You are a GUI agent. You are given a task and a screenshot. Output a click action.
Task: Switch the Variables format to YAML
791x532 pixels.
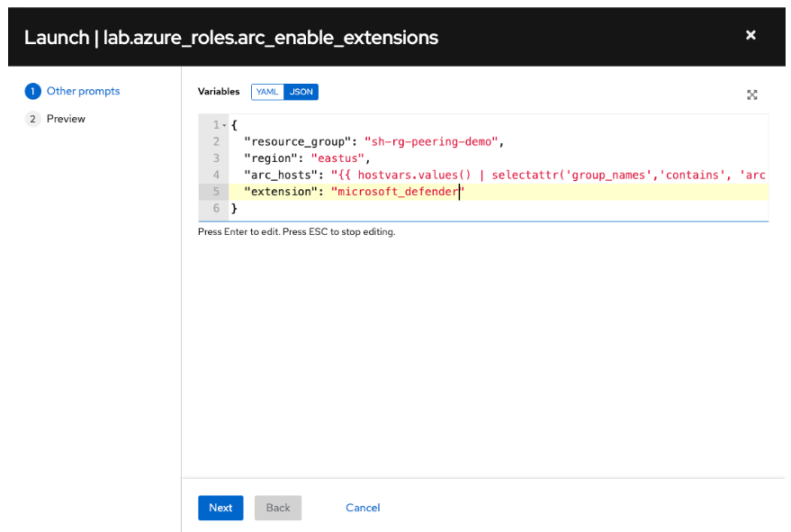pos(267,92)
